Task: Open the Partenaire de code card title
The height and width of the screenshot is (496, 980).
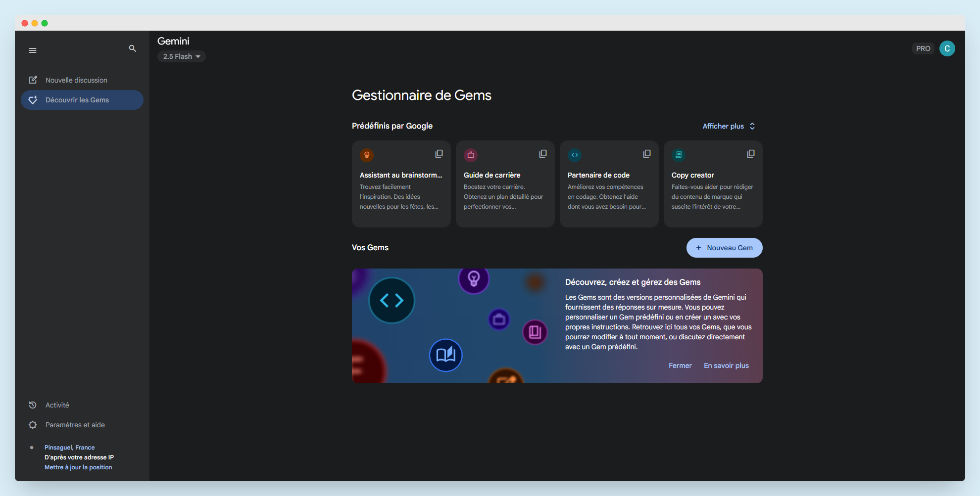Action: tap(598, 175)
